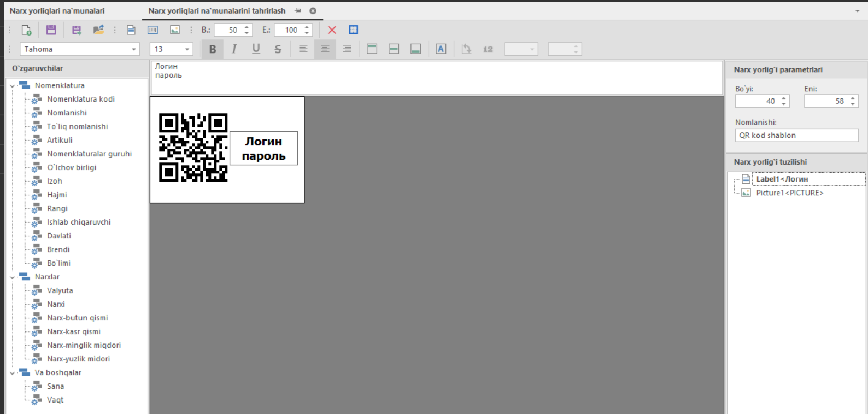The image size is (868, 414).
Task: Select 'Nomenklatura kodi' variable
Action: (x=81, y=99)
